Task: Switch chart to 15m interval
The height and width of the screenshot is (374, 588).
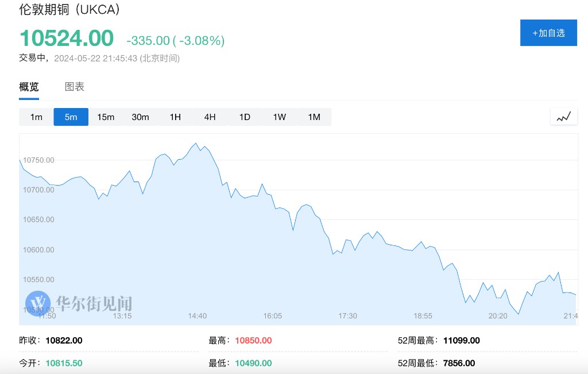Action: 106,117
